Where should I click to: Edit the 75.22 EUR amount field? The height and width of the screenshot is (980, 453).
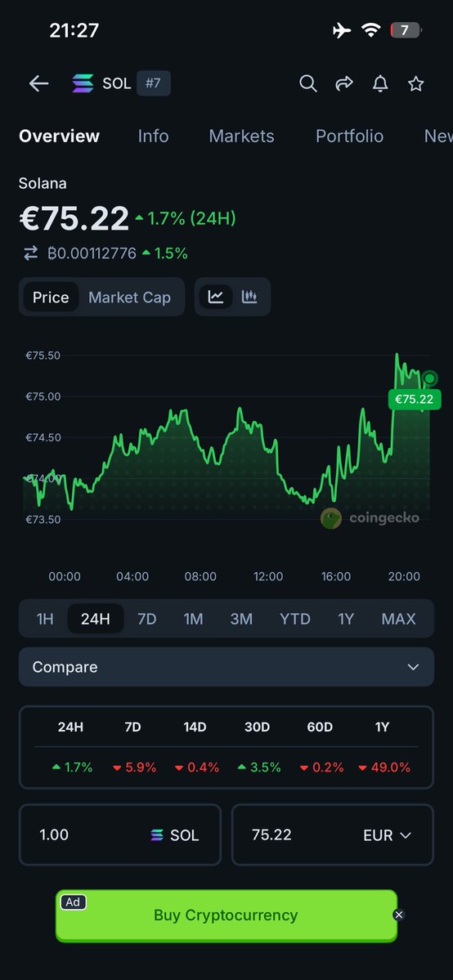point(333,835)
